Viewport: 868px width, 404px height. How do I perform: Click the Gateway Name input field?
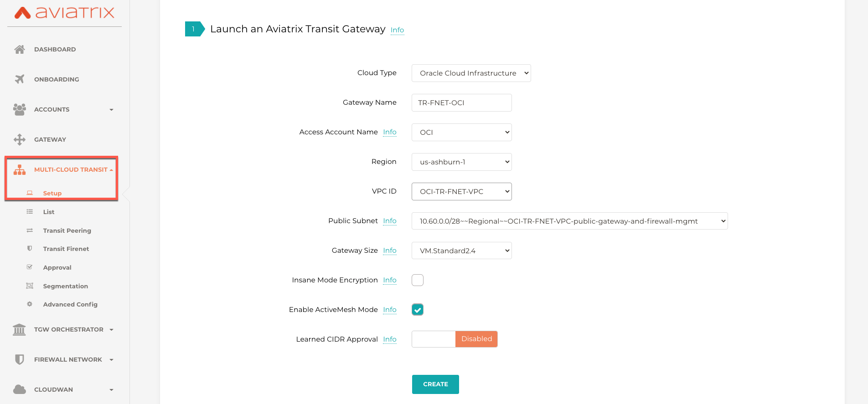coord(461,103)
